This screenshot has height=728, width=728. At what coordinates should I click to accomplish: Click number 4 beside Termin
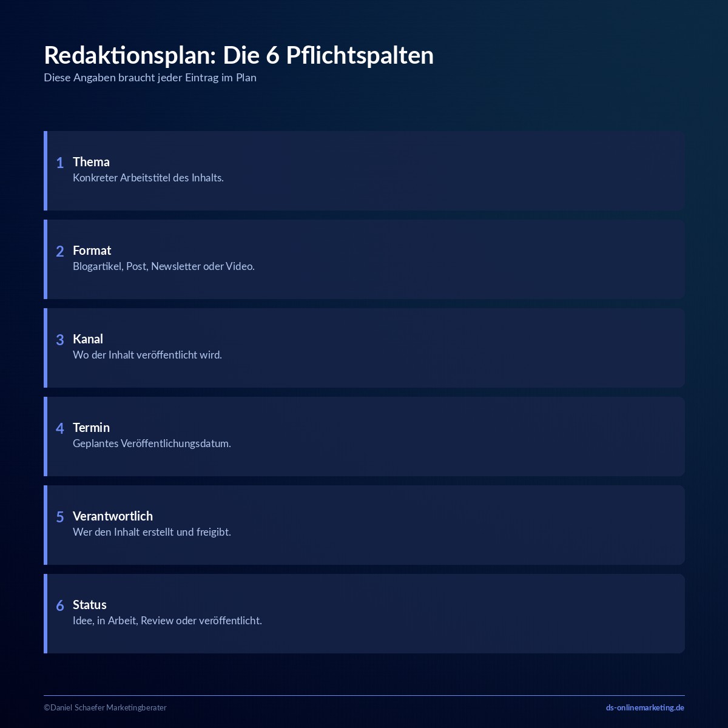(x=60, y=428)
